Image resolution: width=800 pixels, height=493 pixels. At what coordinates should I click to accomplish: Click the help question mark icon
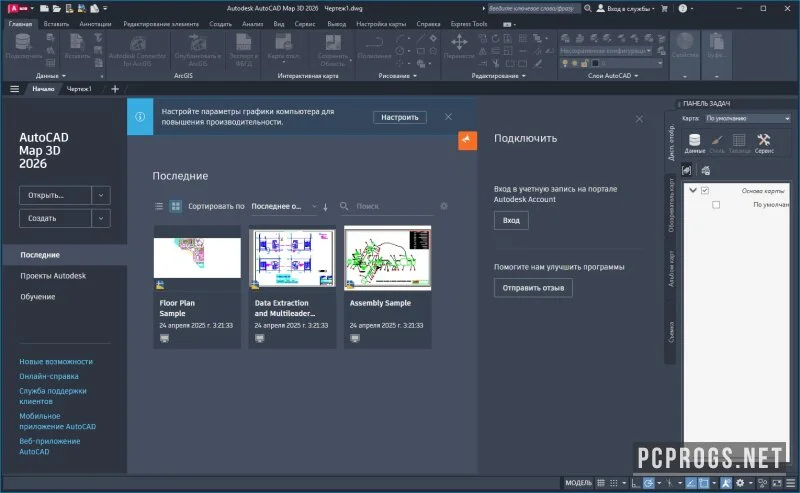683,8
